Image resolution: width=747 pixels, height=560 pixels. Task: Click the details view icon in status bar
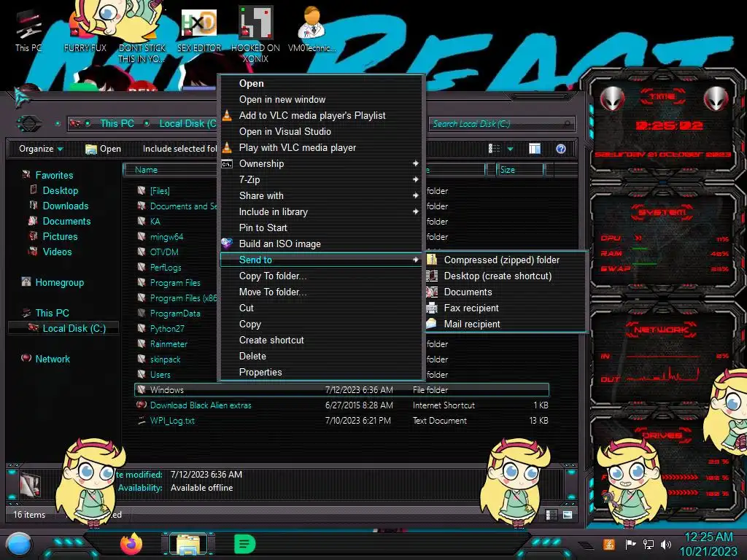click(551, 515)
